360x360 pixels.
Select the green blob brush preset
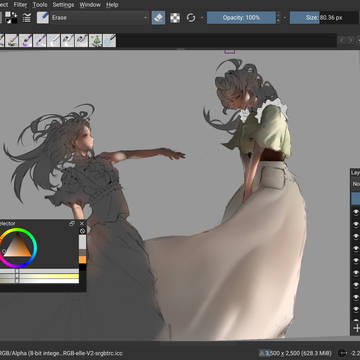pos(95,40)
